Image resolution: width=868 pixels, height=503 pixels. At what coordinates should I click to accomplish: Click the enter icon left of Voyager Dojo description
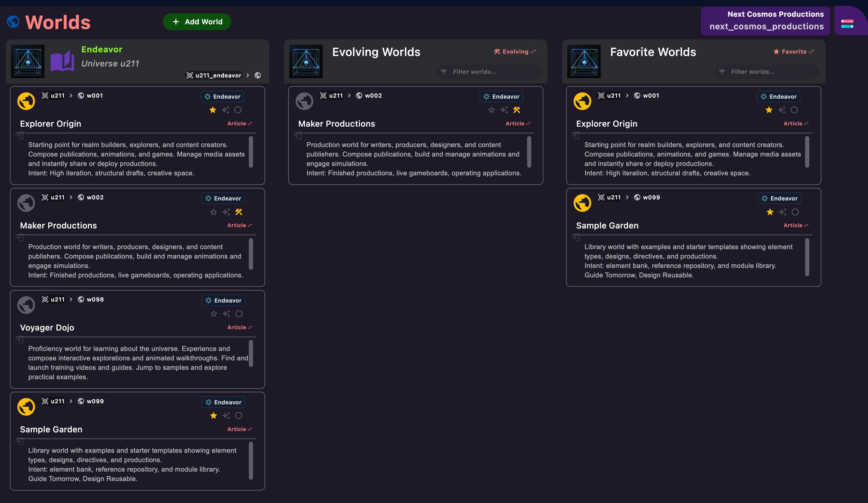[x=19, y=340]
